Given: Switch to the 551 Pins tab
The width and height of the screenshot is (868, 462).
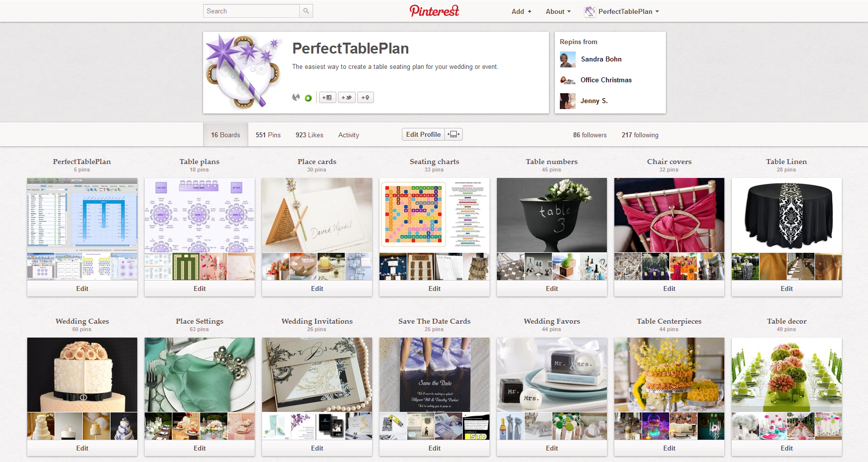Looking at the screenshot, I should pyautogui.click(x=268, y=135).
